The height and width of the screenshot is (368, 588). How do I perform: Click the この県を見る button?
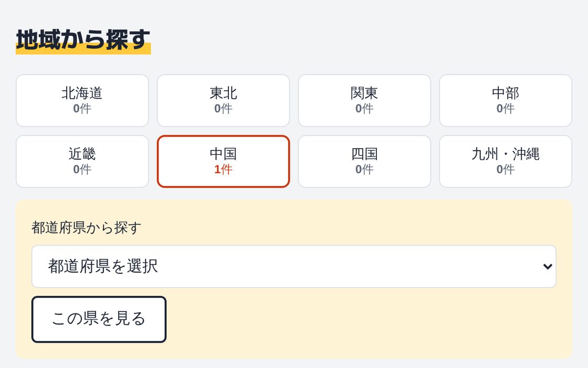[99, 319]
